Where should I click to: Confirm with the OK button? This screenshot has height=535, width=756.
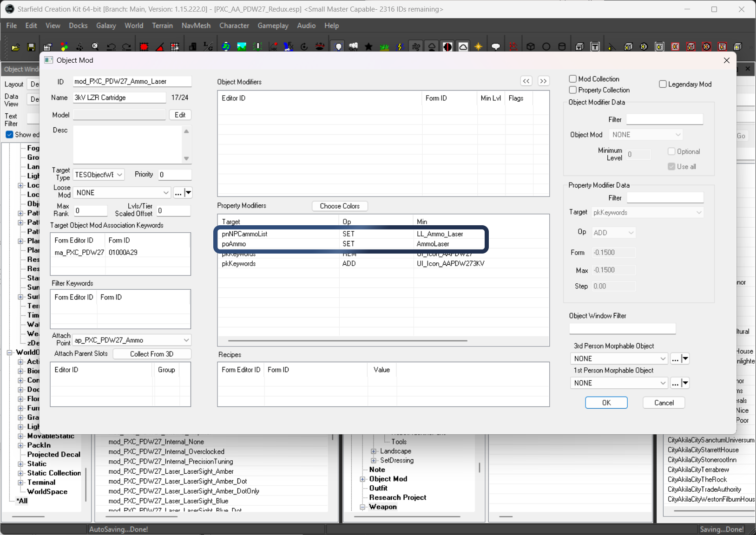tap(606, 403)
